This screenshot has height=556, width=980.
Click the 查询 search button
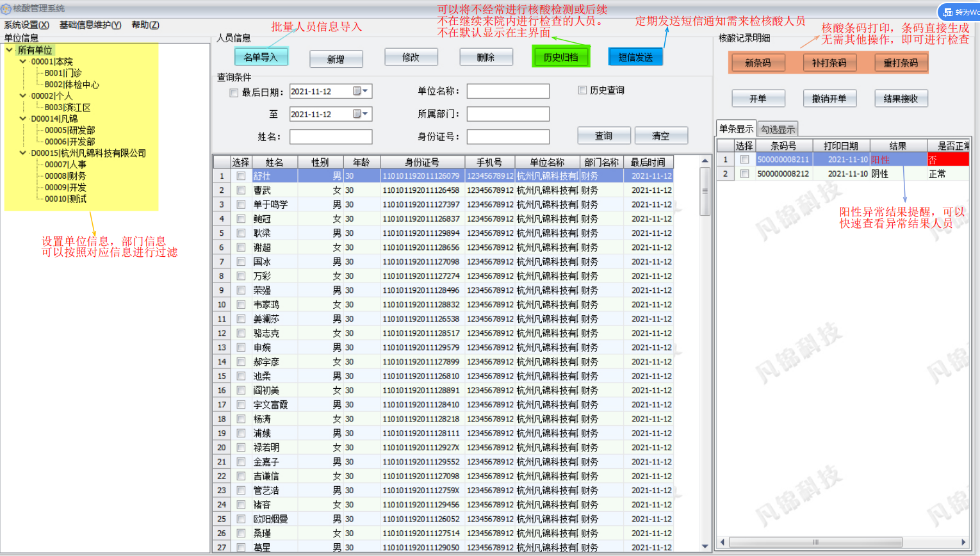[604, 136]
